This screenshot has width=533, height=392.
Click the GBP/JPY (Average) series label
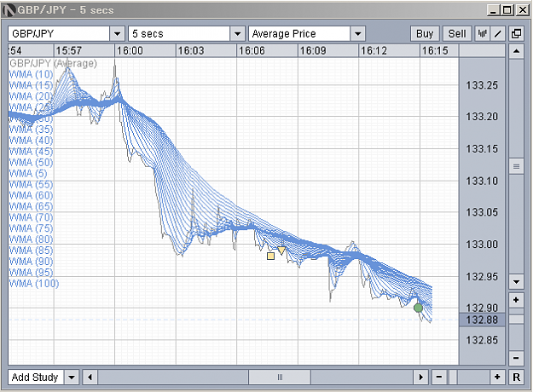click(54, 63)
